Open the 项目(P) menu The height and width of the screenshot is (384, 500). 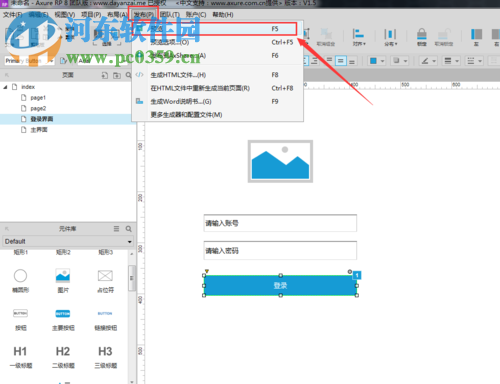coord(91,15)
